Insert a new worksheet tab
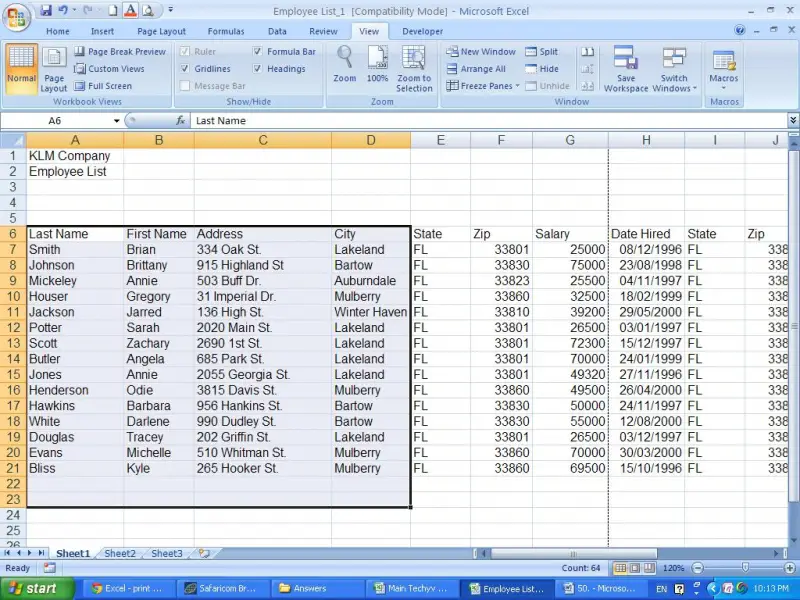 pos(205,553)
